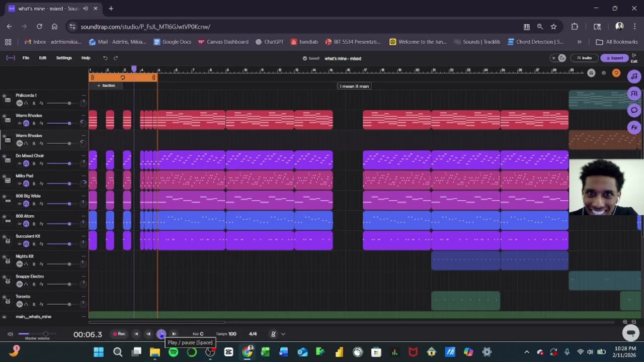The height and width of the screenshot is (362, 644).
Task: Click the Toronto drum icon
Action: [x=8, y=301]
